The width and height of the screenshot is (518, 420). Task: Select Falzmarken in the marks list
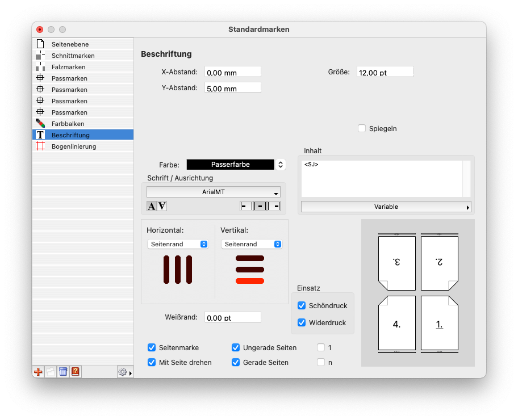[x=83, y=67]
